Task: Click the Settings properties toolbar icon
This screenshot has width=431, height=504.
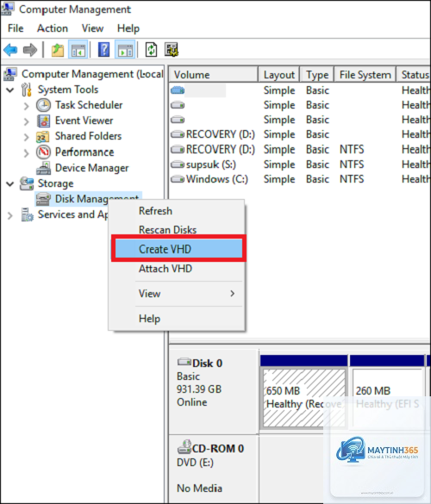Action: point(172,50)
